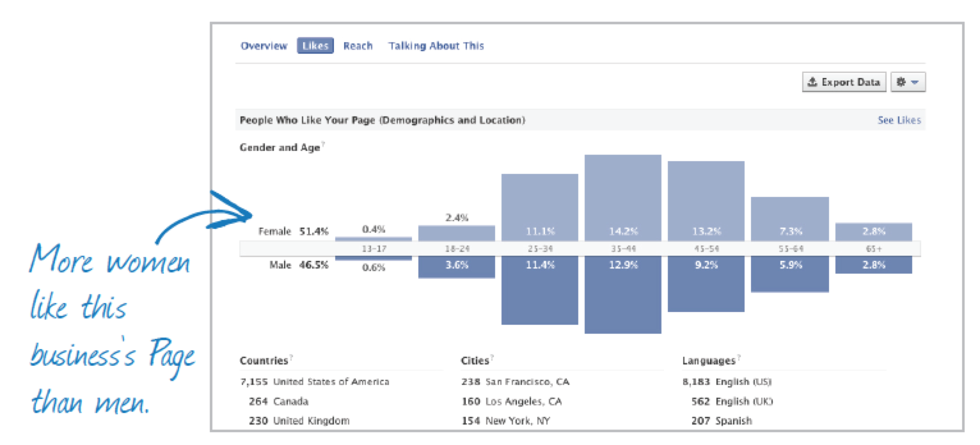Click the male 45-54 bar at 9.2%
980x445 pixels.
706,284
